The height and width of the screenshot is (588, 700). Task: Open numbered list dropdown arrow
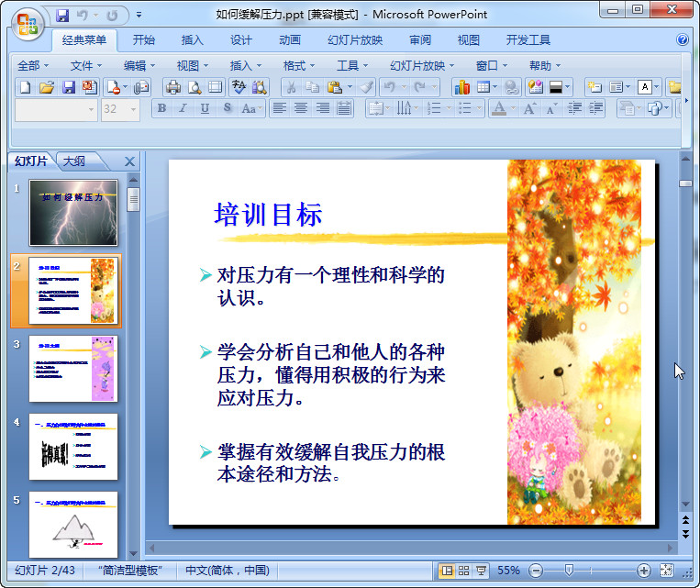[x=449, y=108]
